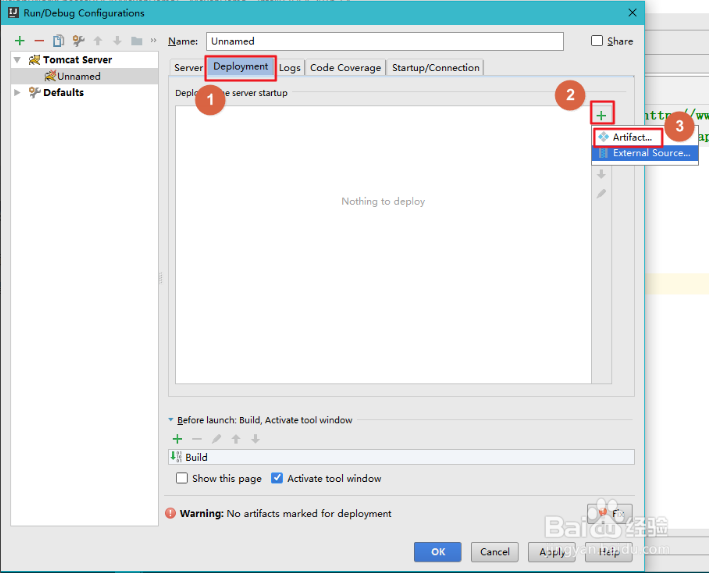709x573 pixels.
Task: Check the Show this page option
Action: point(182,478)
